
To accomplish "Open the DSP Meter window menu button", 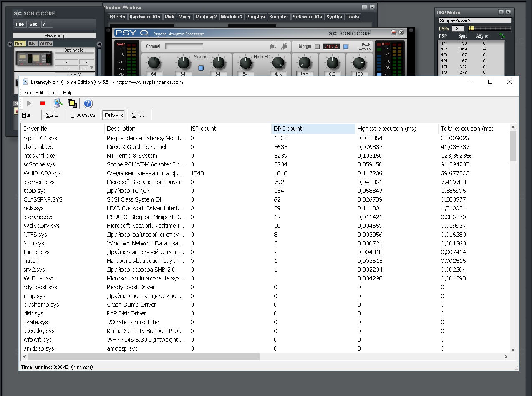I will click(x=501, y=13).
